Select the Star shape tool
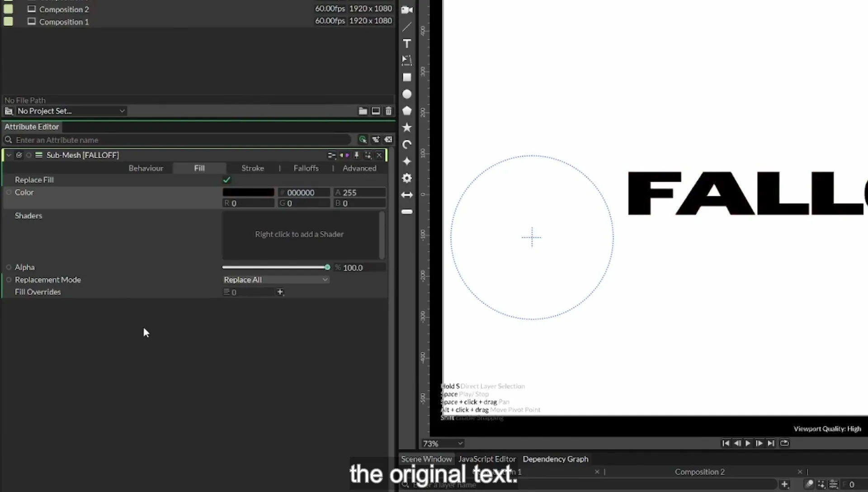Image resolution: width=868 pixels, height=492 pixels. click(407, 128)
